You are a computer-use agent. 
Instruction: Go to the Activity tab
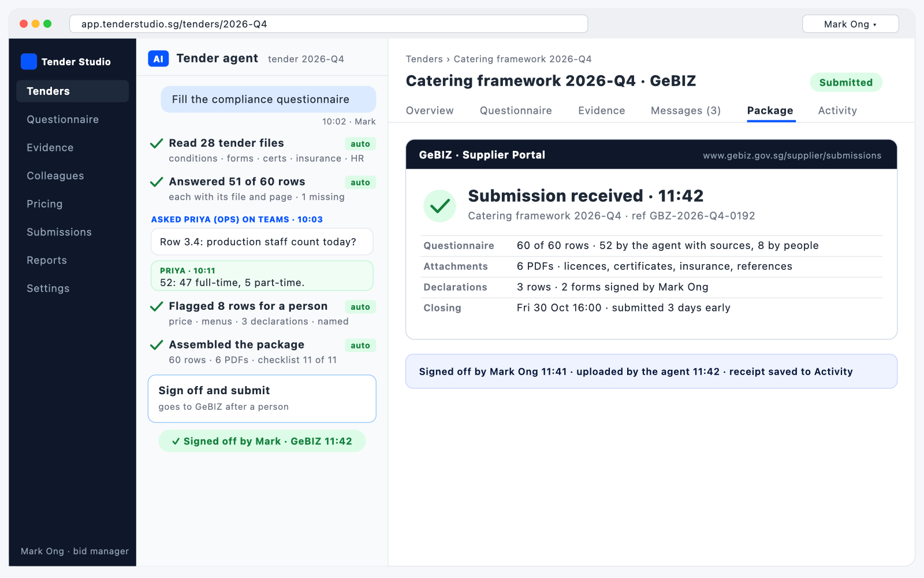[837, 110]
